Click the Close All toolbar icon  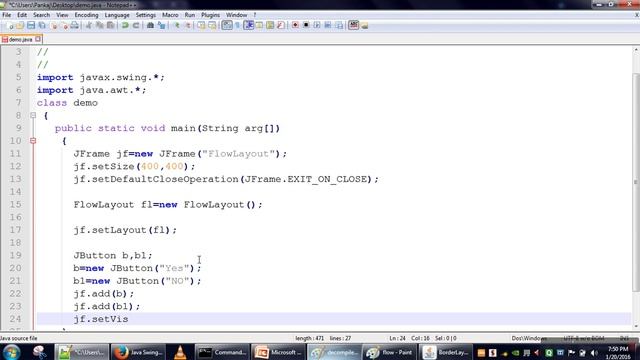64,25
